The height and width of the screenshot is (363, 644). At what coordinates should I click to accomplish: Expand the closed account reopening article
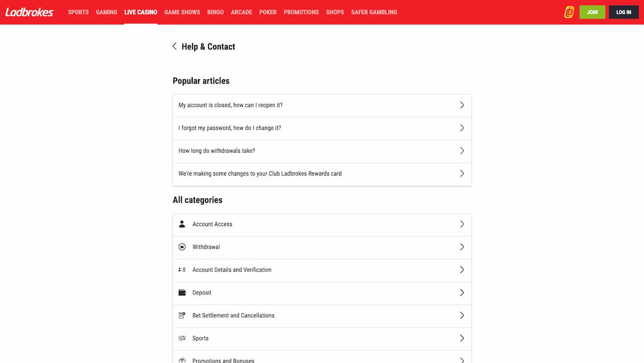(321, 105)
